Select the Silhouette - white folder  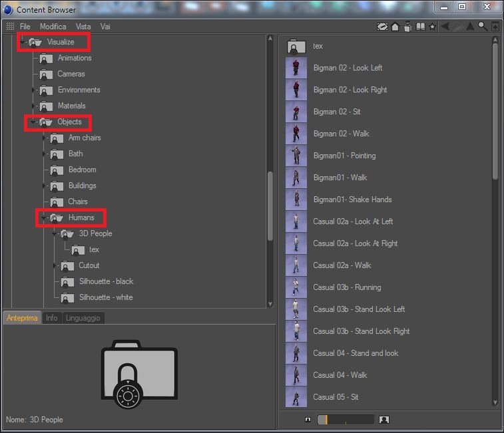tap(97, 297)
